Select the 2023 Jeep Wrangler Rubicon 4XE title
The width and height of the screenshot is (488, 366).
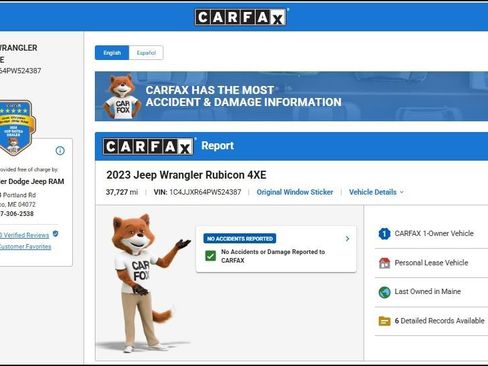click(186, 175)
